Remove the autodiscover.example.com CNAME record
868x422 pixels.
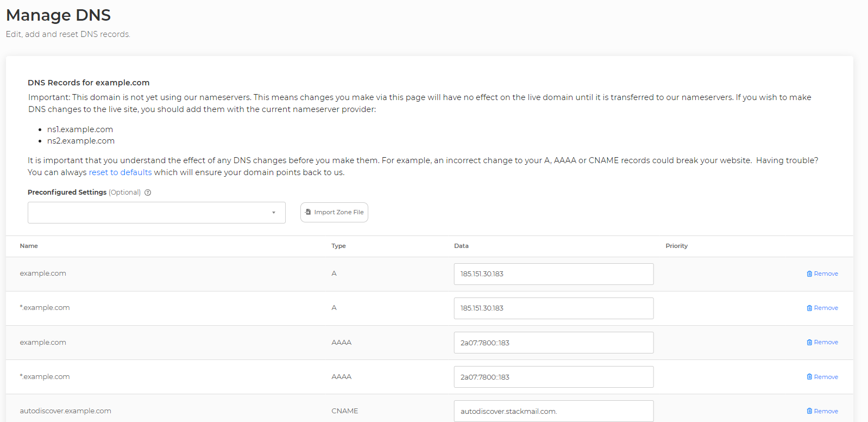pyautogui.click(x=822, y=411)
